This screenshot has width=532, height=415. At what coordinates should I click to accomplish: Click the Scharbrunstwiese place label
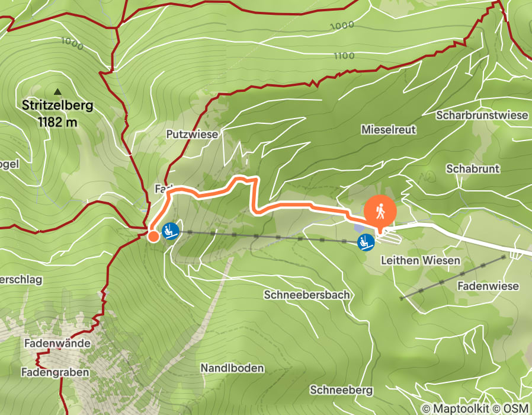[482, 115]
